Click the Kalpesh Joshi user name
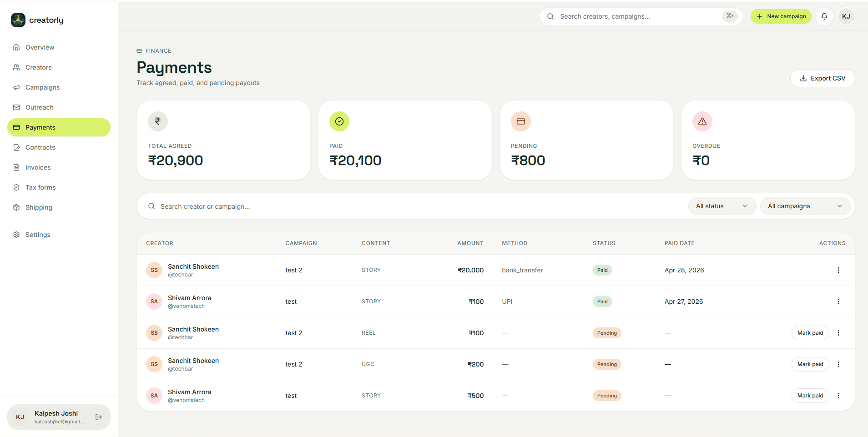Viewport: 868px width, 437px height. 56,413
